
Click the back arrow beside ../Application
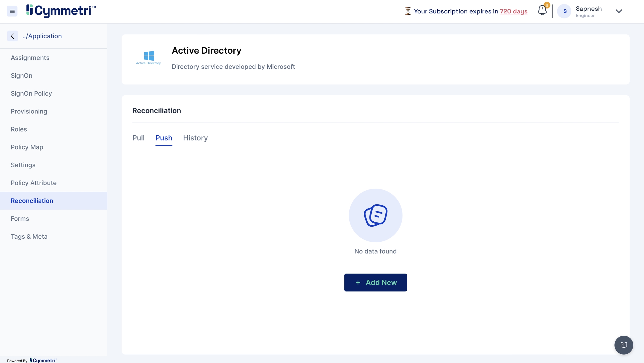(13, 36)
